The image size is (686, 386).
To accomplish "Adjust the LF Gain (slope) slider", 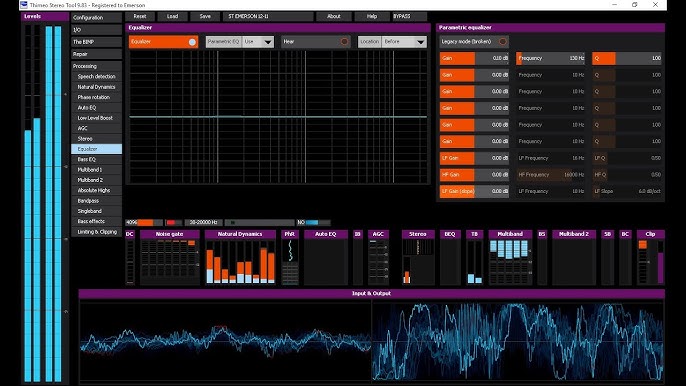I will [x=474, y=191].
